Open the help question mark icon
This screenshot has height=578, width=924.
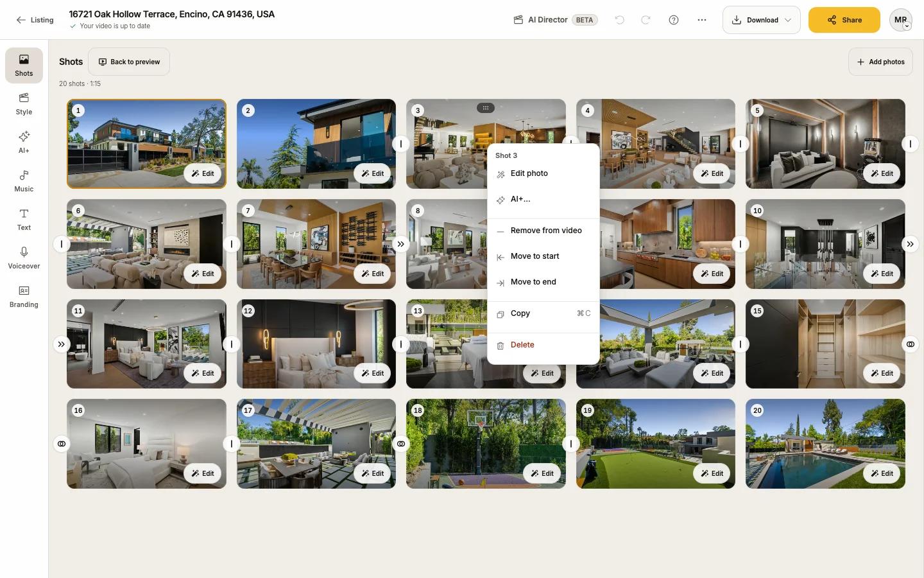(674, 20)
